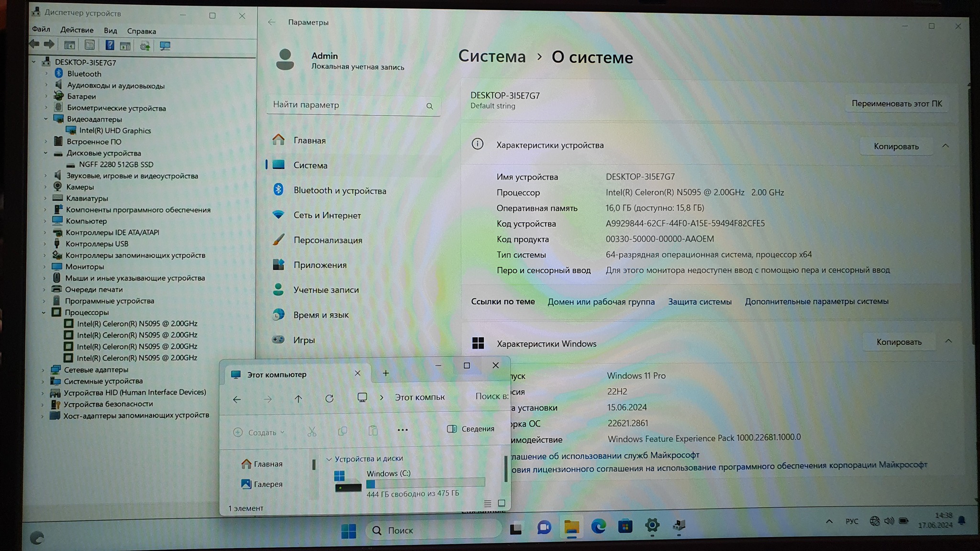Viewport: 980px width, 551px height.
Task: Open Защита системы link
Action: (x=699, y=302)
